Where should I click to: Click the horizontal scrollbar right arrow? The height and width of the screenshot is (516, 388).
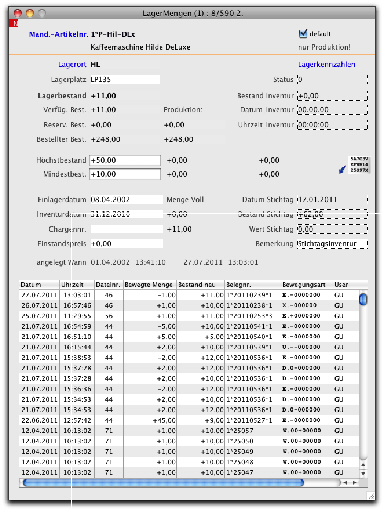click(x=355, y=482)
